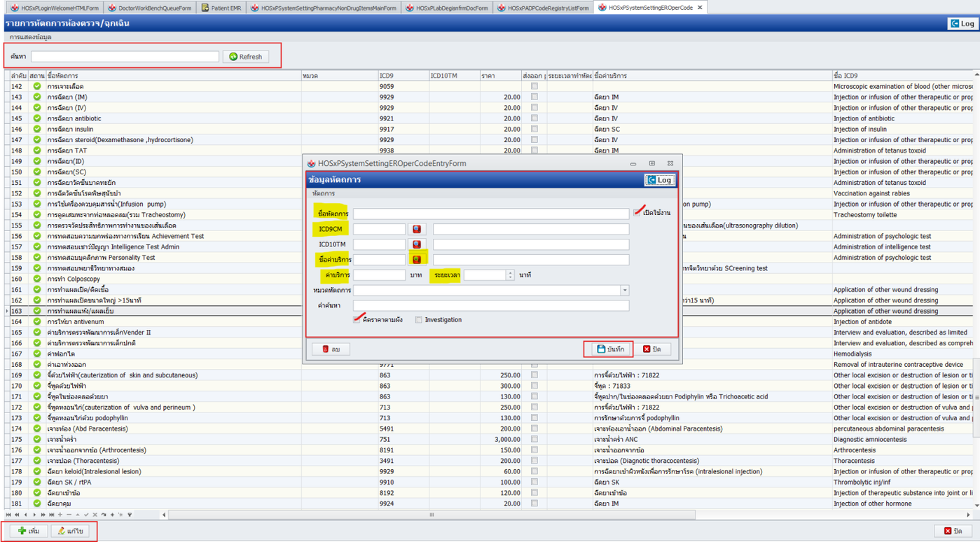Click the เพิ่ม (add) button
Viewport: 980px width, 542px height.
(x=28, y=531)
